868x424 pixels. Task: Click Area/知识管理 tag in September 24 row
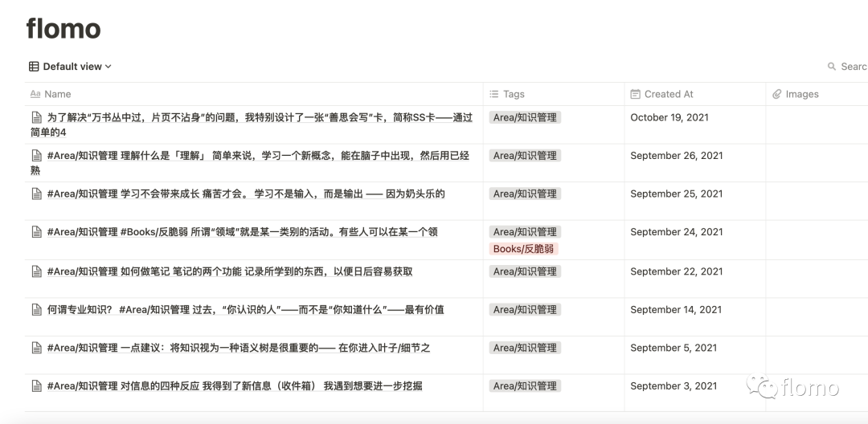click(x=525, y=231)
